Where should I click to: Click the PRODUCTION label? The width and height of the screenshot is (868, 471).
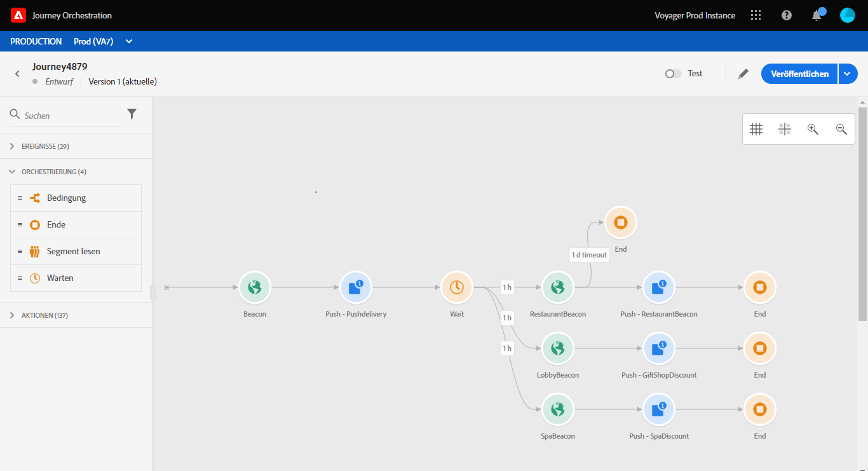tap(36, 41)
